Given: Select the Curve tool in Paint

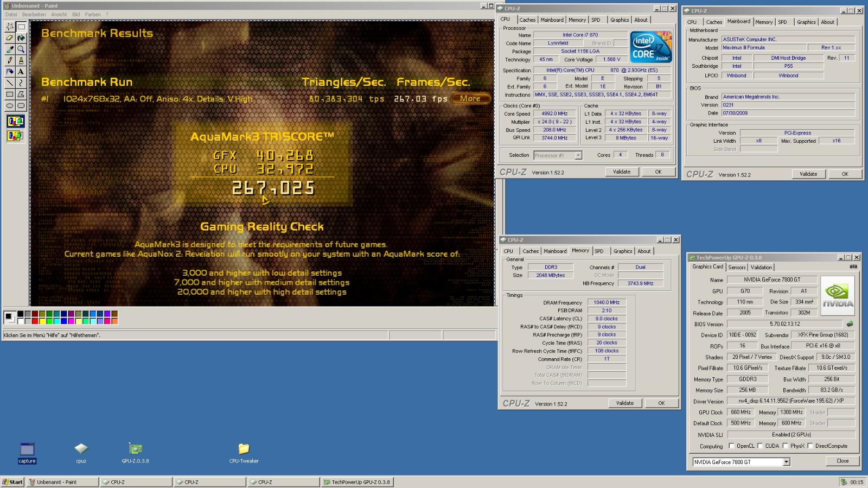Looking at the screenshot, I should click(21, 83).
